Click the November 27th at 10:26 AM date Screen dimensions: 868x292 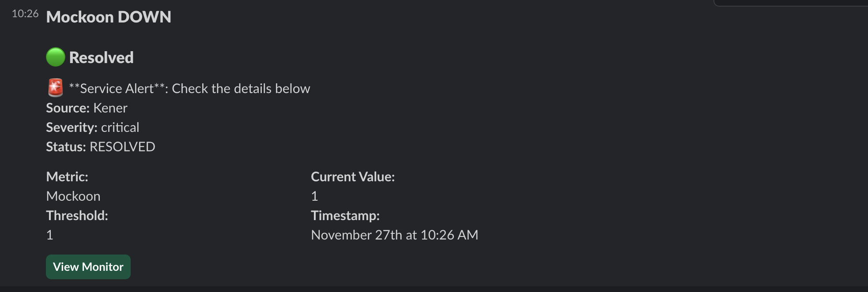coord(394,235)
